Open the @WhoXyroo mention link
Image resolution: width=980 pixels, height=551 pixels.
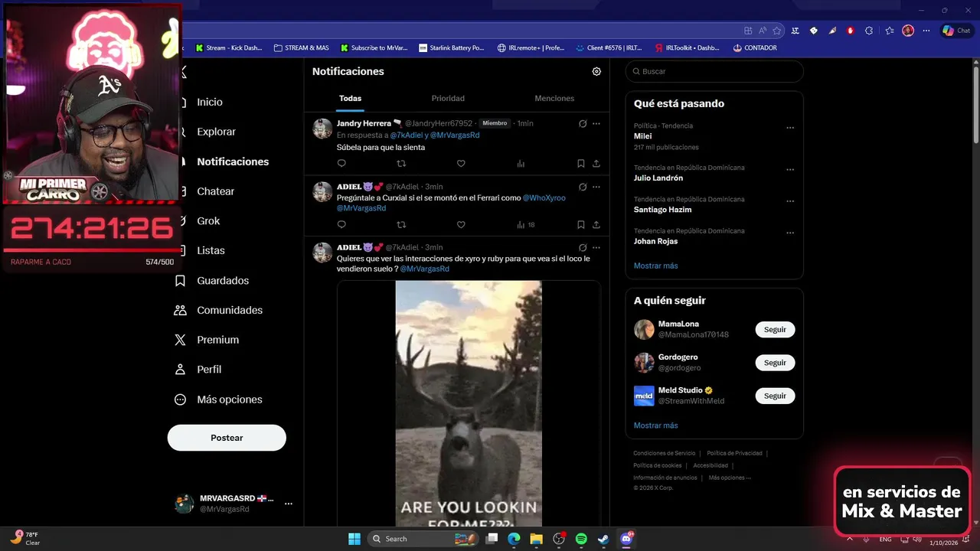tap(544, 198)
